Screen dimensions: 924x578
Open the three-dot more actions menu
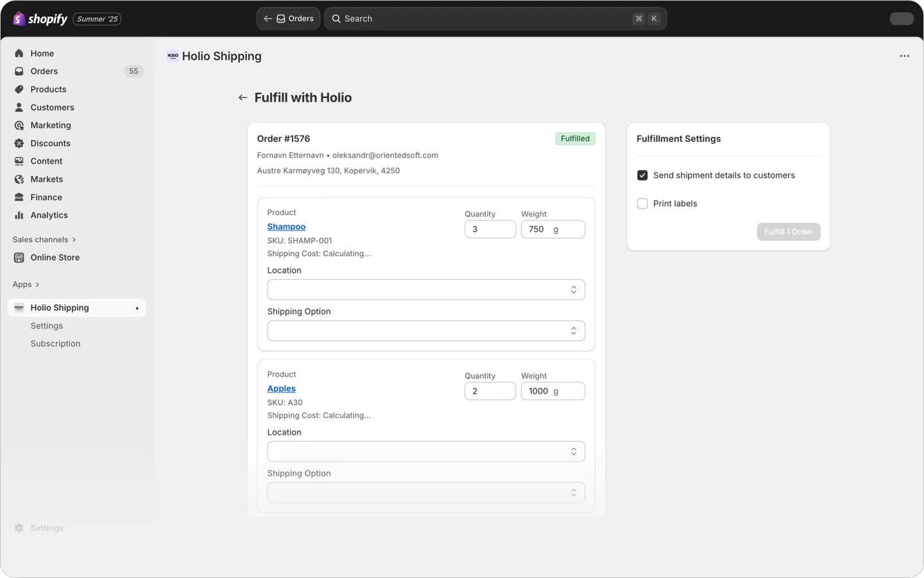click(905, 56)
